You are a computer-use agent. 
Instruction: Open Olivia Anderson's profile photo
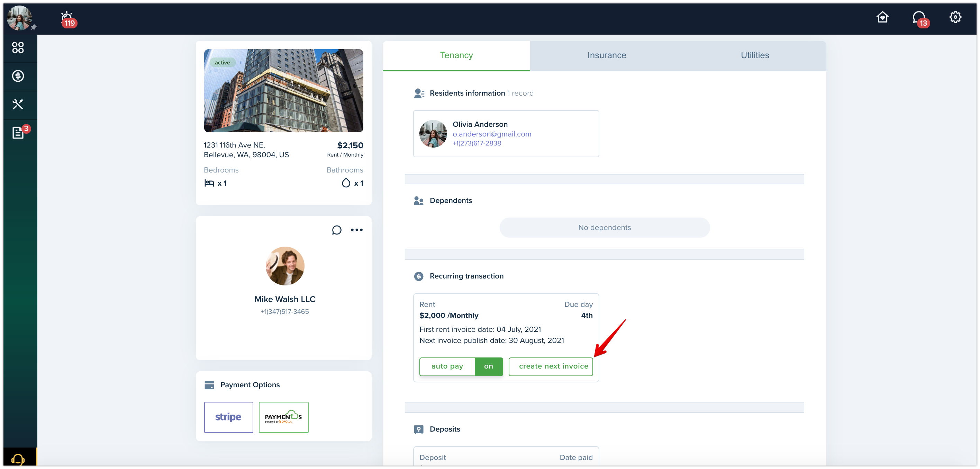coord(433,134)
